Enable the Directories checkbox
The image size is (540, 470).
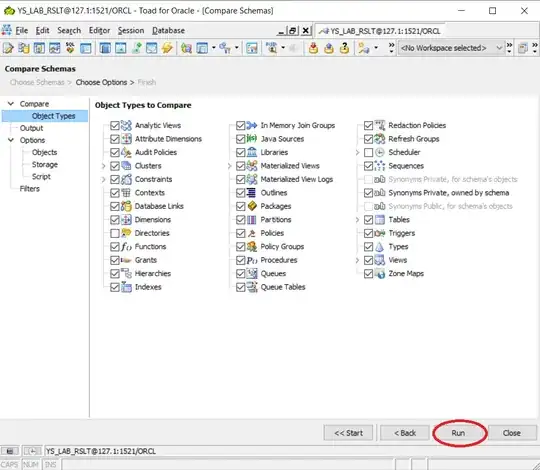tap(115, 233)
